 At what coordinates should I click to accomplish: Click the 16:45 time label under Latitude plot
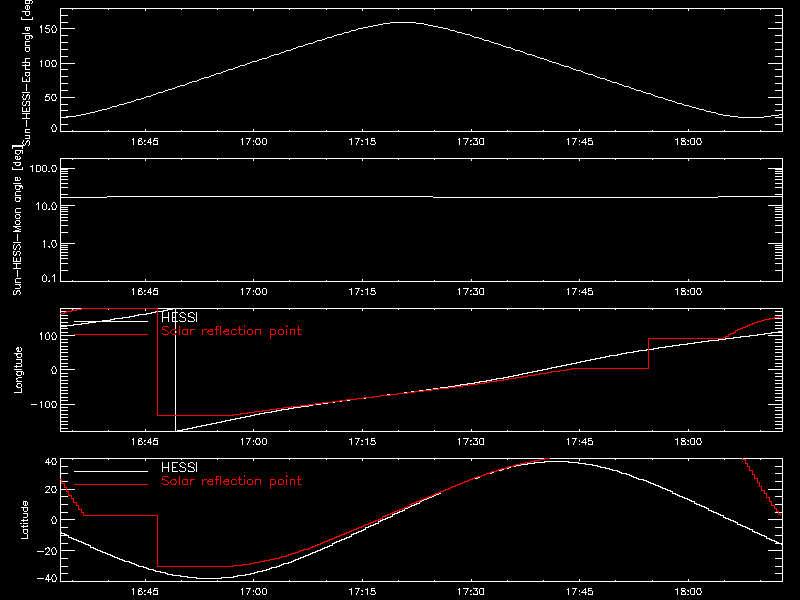coord(144,592)
